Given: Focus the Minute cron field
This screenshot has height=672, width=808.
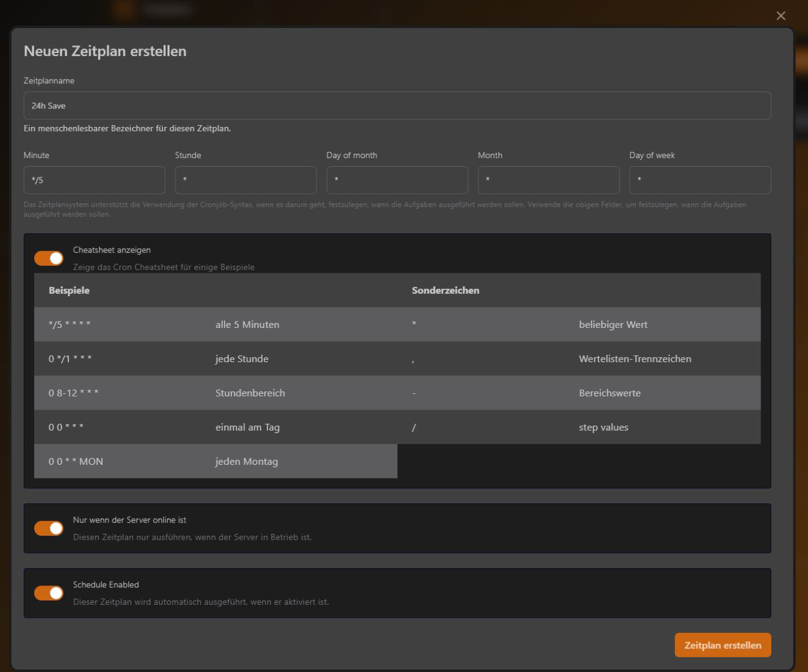Looking at the screenshot, I should click(94, 180).
